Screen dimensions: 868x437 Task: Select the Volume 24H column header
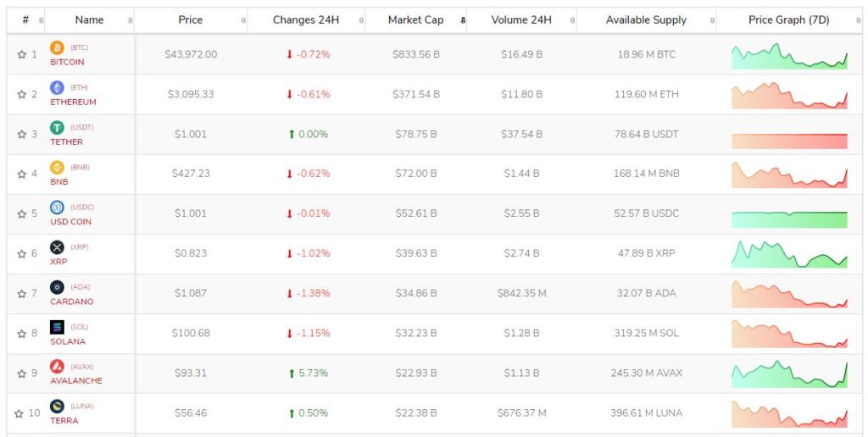(x=521, y=20)
